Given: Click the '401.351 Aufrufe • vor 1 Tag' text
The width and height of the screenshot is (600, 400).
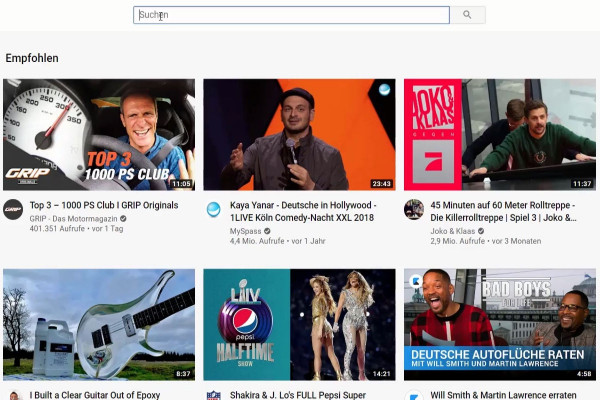Looking at the screenshot, I should tap(77, 229).
